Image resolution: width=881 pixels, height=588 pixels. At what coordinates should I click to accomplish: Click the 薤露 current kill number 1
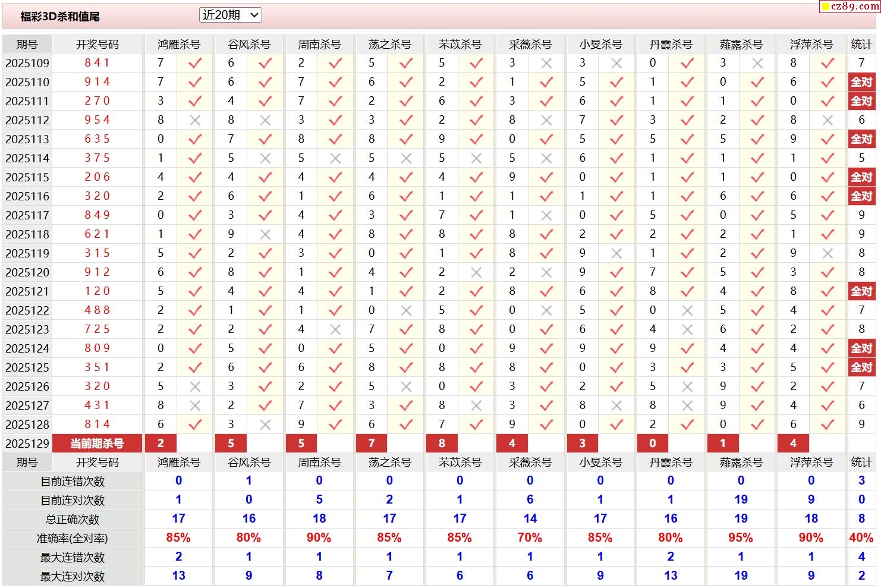pos(723,444)
